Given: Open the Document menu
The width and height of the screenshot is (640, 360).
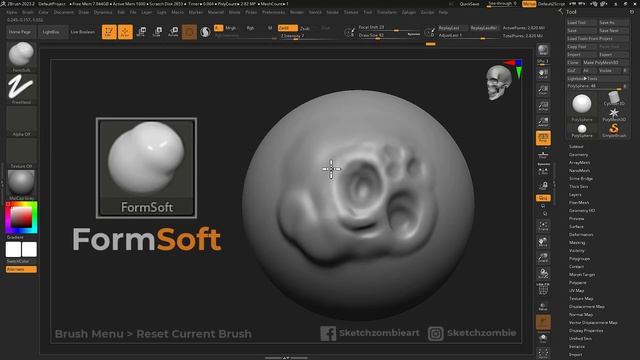Looking at the screenshot, I should pos(64,12).
